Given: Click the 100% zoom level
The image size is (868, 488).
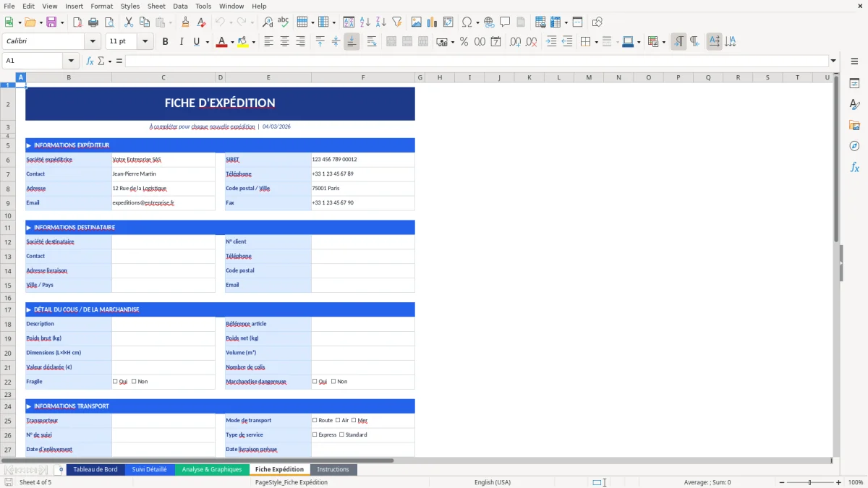Looking at the screenshot, I should tap(856, 482).
